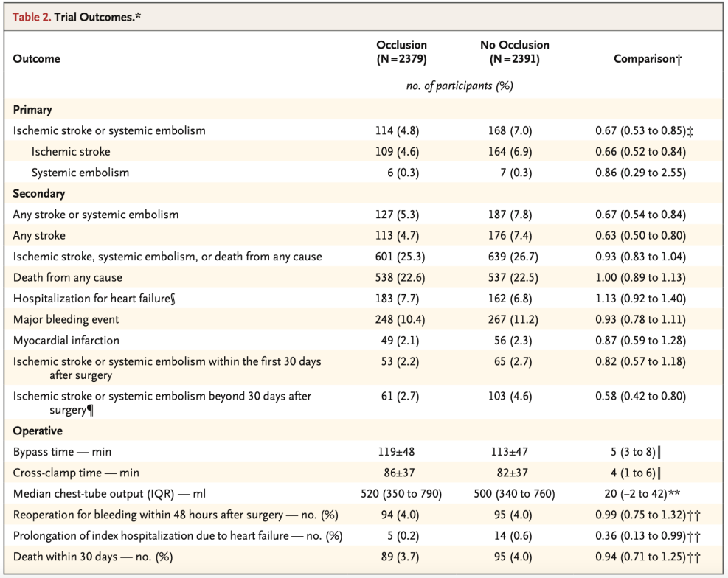Click the "Any stroke" row label
This screenshot has width=728, height=578.
pos(39,236)
